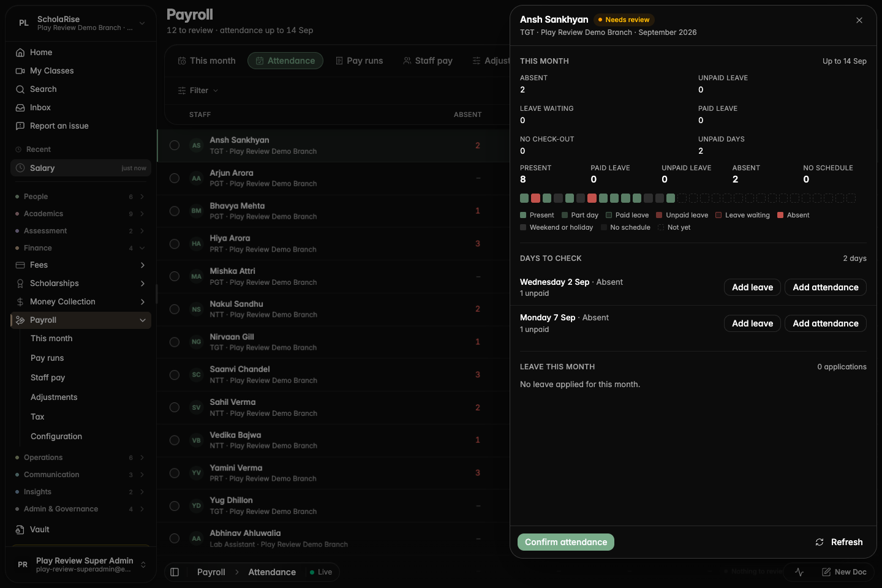882x588 pixels.
Task: Click the first green day square in attendance strip
Action: pos(524,198)
